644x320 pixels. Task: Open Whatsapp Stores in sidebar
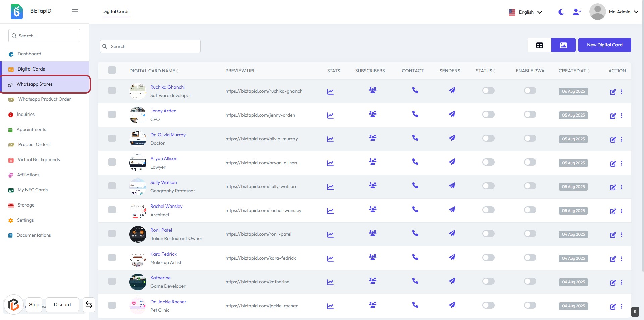tap(35, 84)
